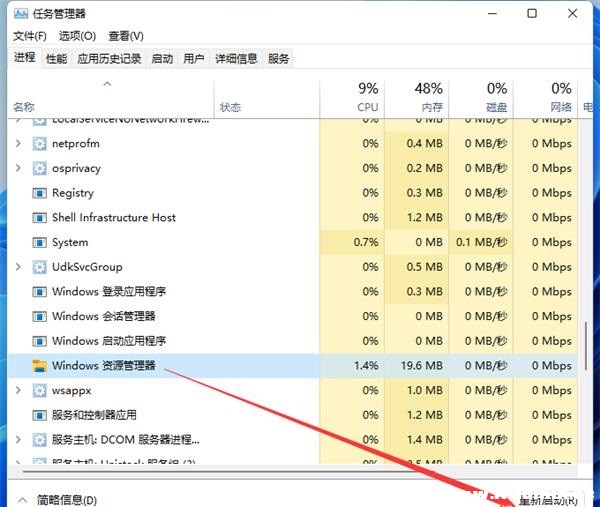Click the 1.4% CPU value

[x=366, y=366]
